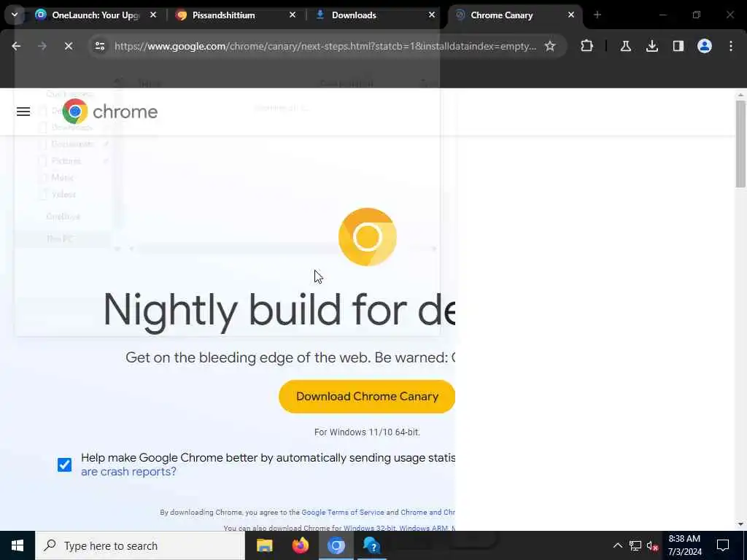The image size is (747, 560).
Task: Click the muted volume tray icon
Action: (x=652, y=545)
